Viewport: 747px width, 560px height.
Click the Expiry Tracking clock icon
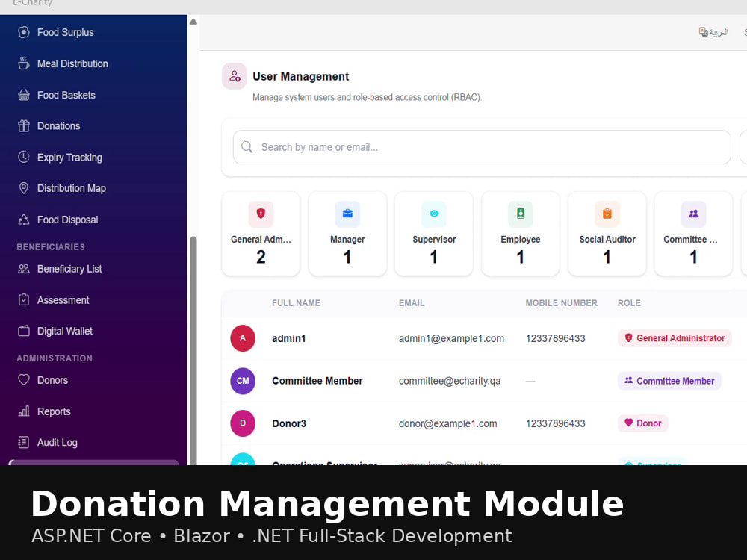[x=24, y=157]
